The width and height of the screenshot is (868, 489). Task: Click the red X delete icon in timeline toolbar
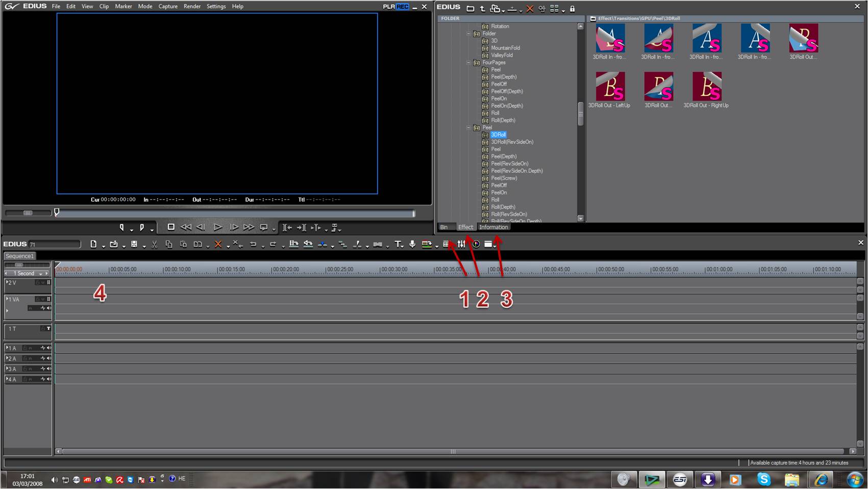(218, 244)
